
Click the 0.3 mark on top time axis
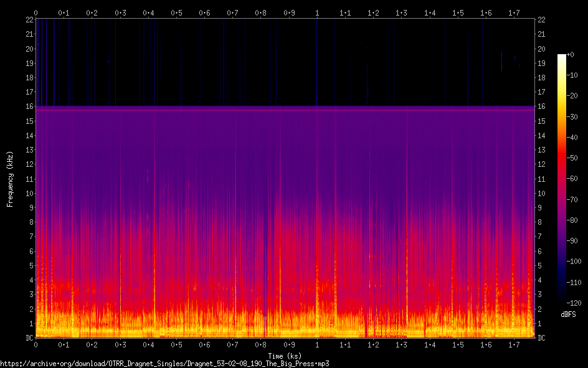[120, 12]
